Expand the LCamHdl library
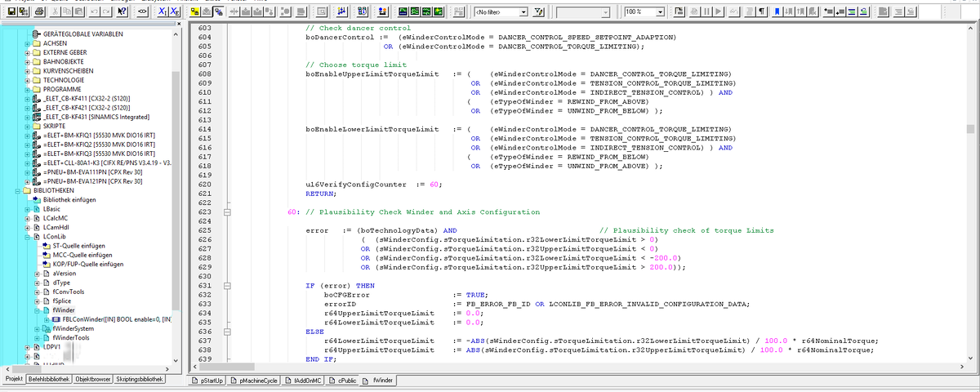Screen dimensions: 980x392 coord(28,227)
